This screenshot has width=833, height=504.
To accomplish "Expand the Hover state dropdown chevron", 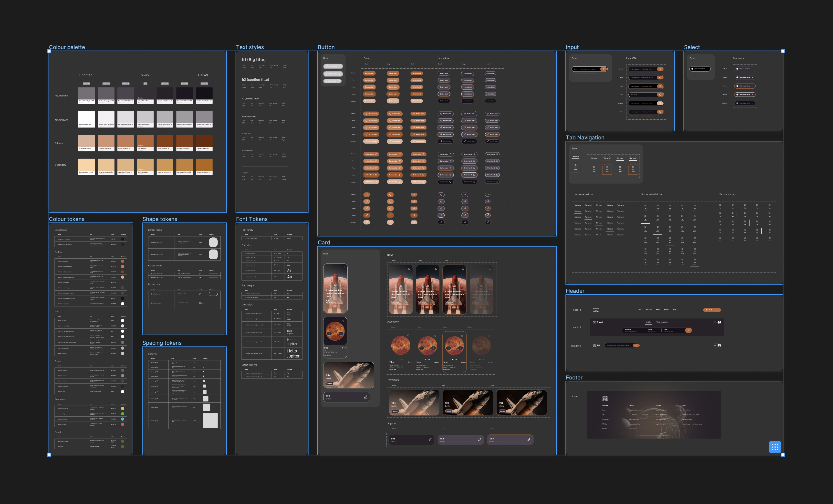I will point(753,78).
